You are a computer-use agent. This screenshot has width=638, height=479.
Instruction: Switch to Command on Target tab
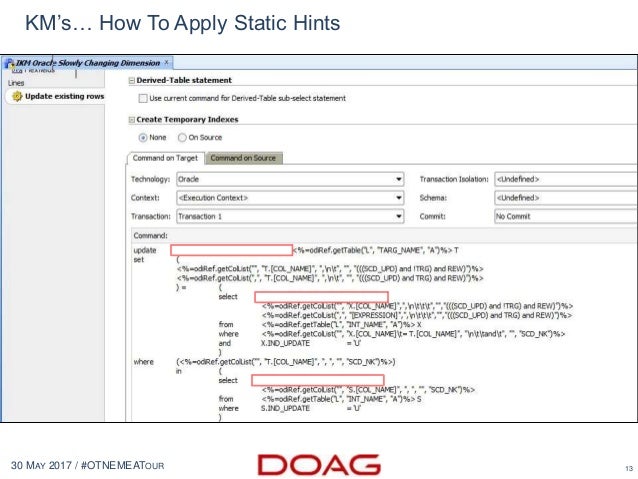pyautogui.click(x=165, y=158)
